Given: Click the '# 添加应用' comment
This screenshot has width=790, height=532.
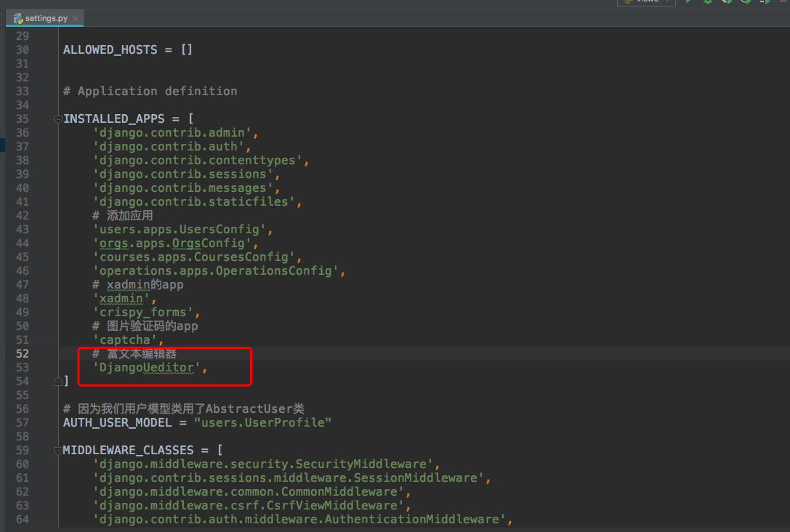Looking at the screenshot, I should tap(122, 216).
